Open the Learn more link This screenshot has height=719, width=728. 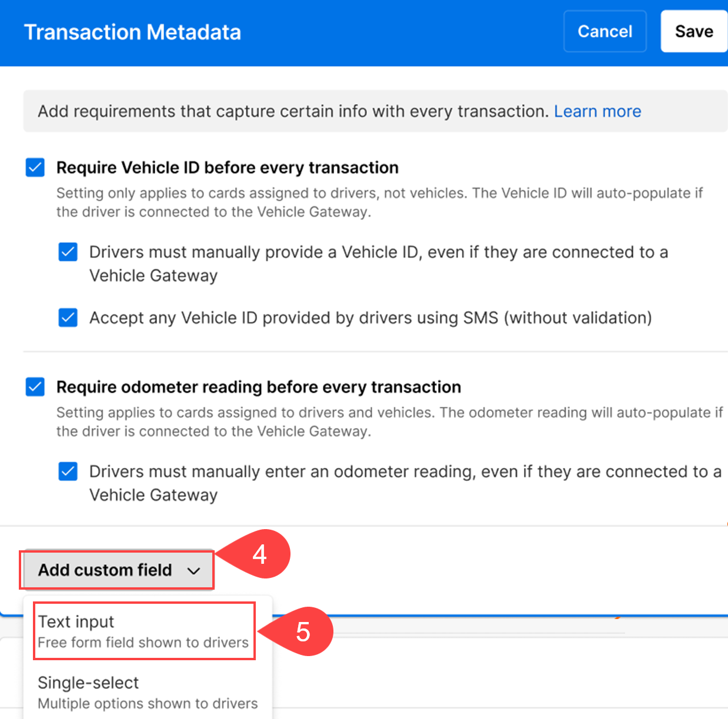coord(597,111)
